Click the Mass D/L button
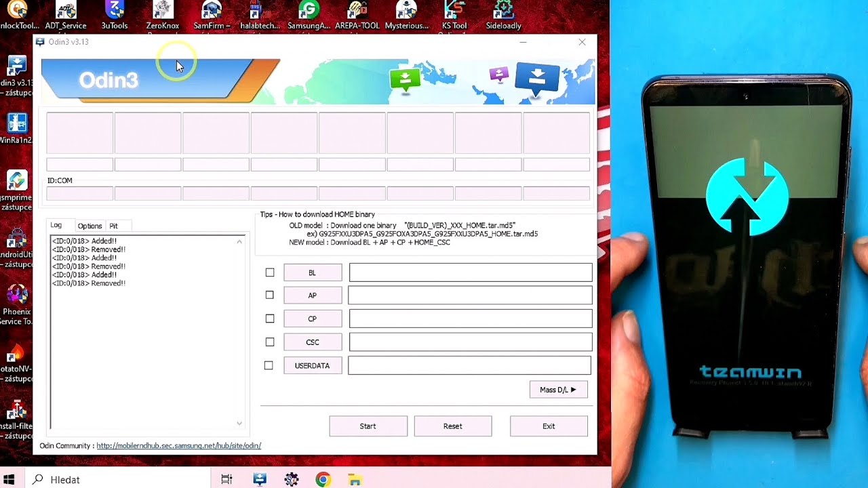The height and width of the screenshot is (488, 868). click(558, 390)
